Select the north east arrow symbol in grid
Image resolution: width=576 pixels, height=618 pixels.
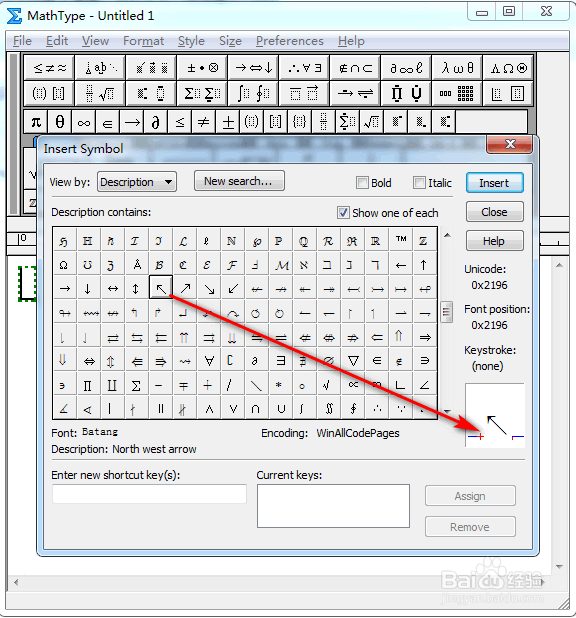tap(185, 289)
